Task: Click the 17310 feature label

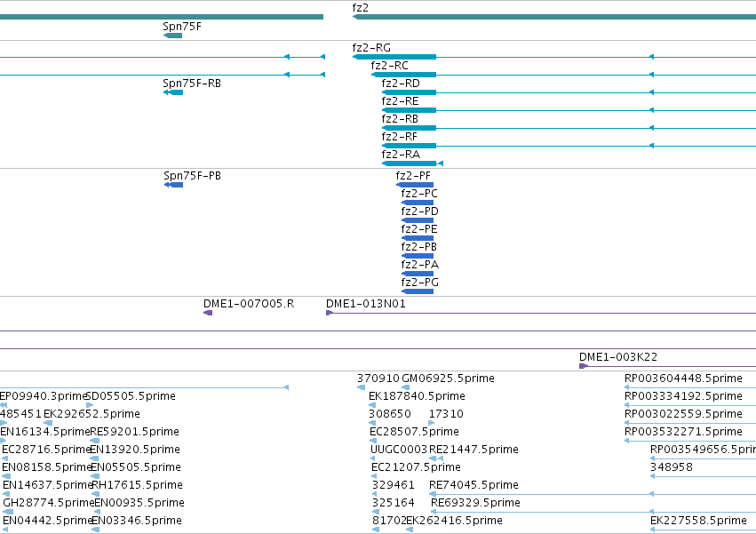Action: click(x=446, y=414)
